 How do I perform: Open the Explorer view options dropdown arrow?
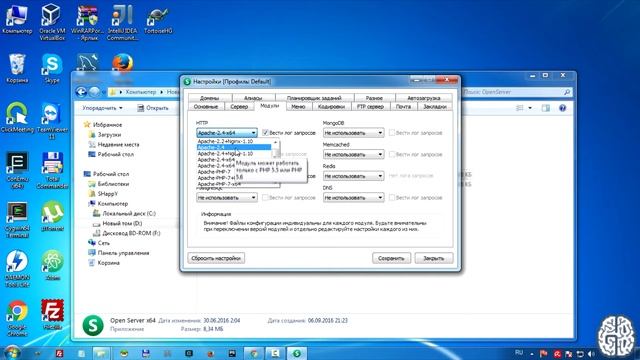[x=530, y=108]
